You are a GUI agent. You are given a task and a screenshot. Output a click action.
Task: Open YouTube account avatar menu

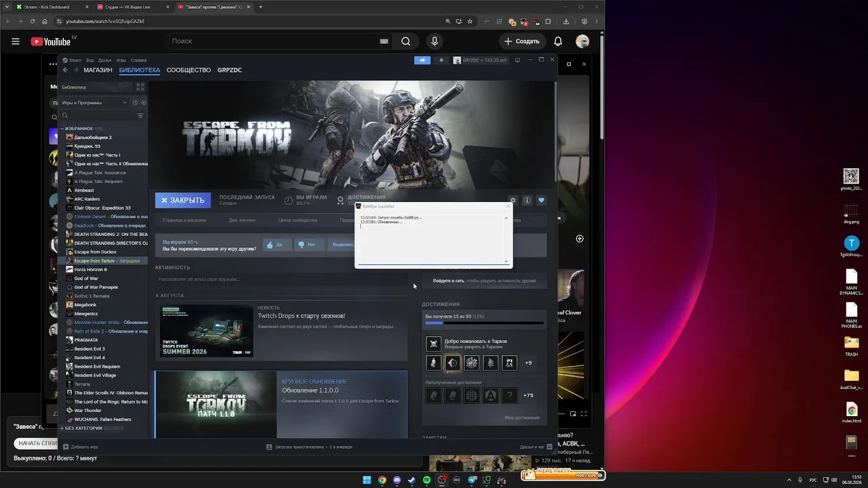point(583,41)
